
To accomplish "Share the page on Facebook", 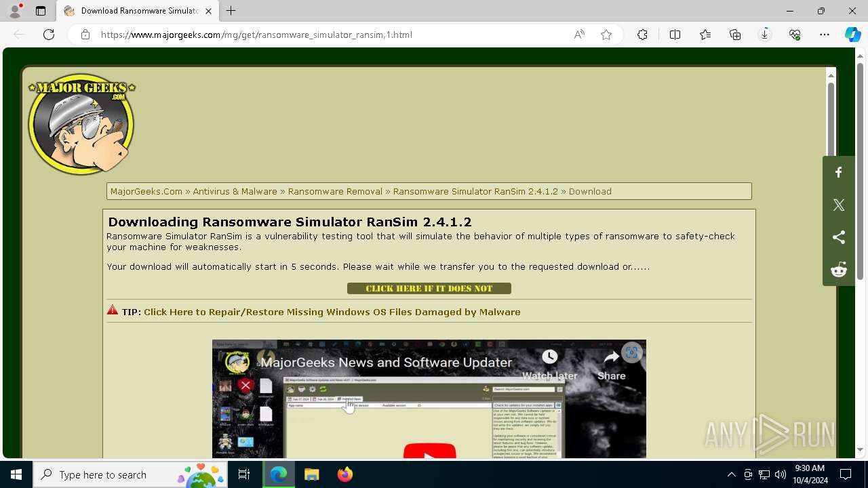I will (x=839, y=172).
